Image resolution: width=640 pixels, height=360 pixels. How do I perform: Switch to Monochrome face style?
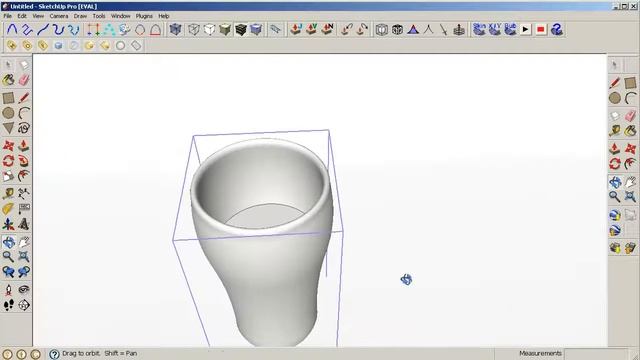tap(256, 29)
